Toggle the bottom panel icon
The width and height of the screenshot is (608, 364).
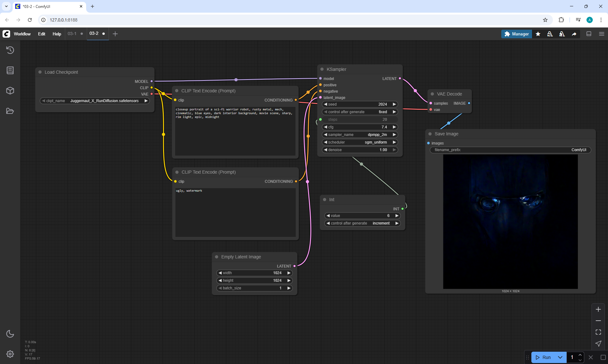tap(589, 34)
